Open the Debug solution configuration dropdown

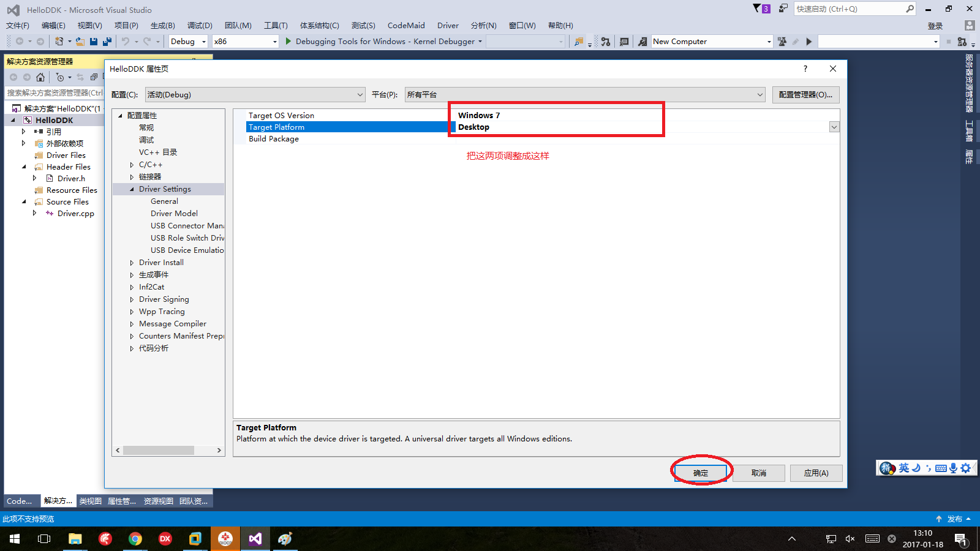pyautogui.click(x=189, y=42)
